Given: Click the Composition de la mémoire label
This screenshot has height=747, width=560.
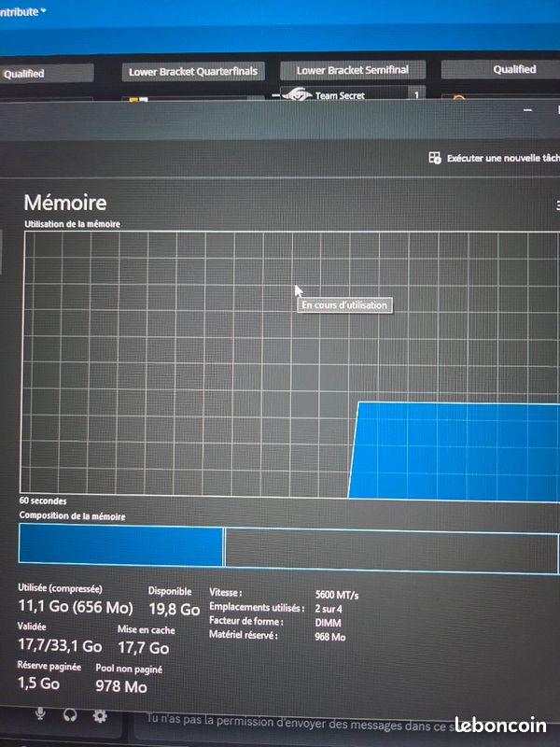Looking at the screenshot, I should (72, 516).
